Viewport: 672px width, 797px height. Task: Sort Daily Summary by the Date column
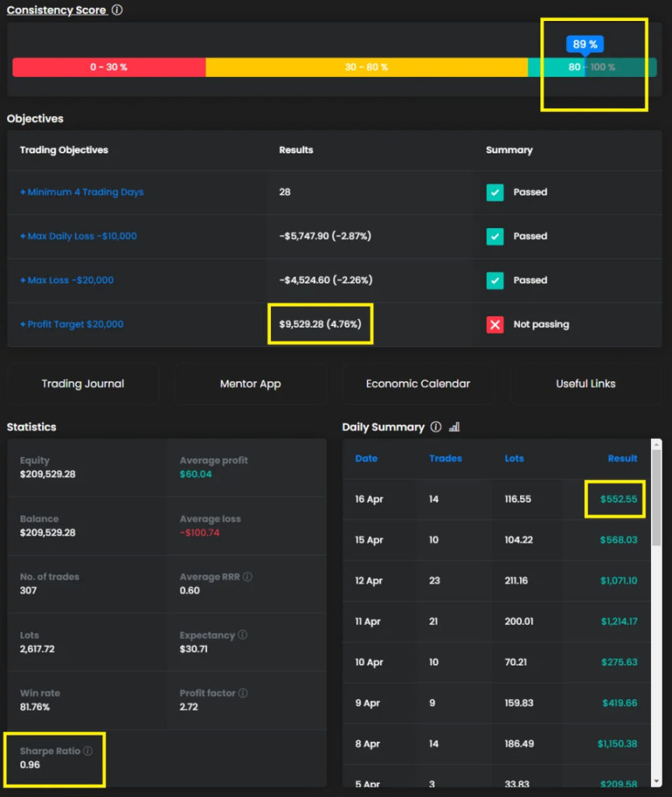click(x=366, y=458)
